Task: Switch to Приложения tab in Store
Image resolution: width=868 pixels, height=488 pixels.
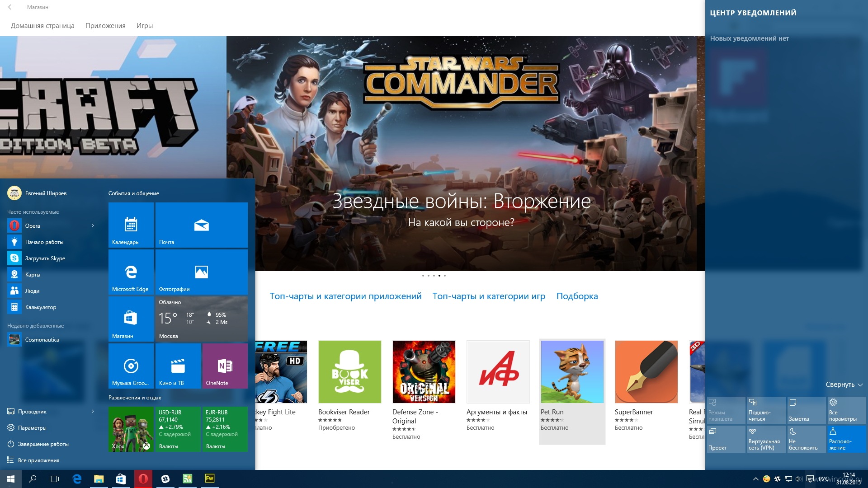Action: coord(105,26)
